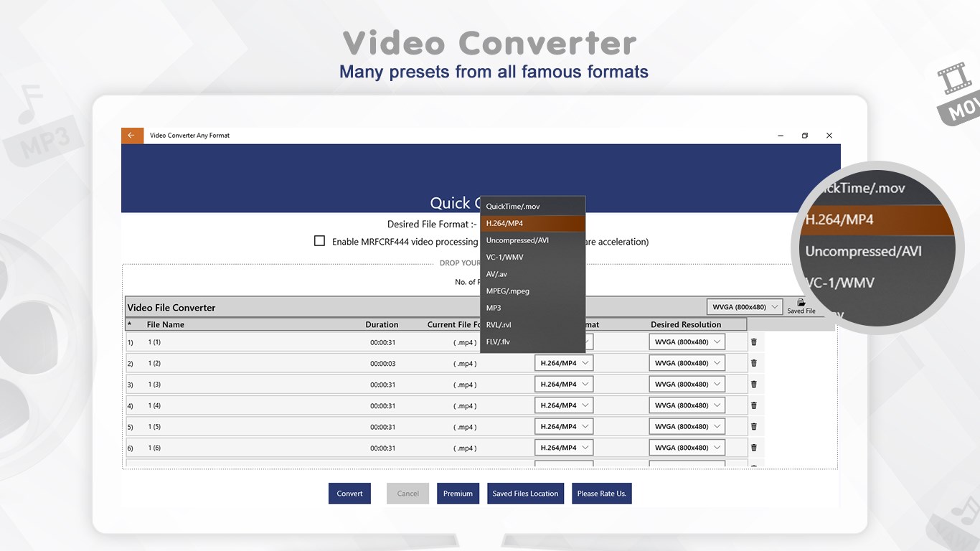Open resolution dropdown for file 1 (4)

pos(687,405)
